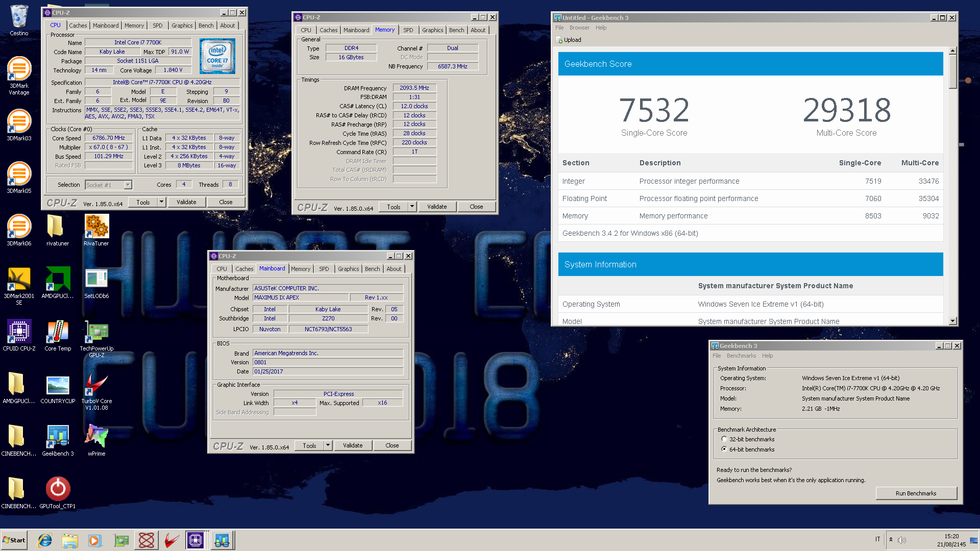Click Run Benchmarks button
Screen dimensions: 980x551
916,493
